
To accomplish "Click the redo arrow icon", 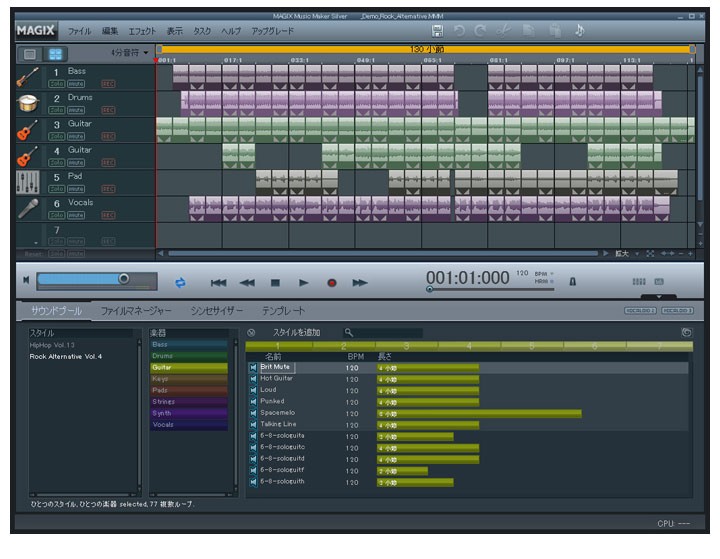I will coord(480,31).
